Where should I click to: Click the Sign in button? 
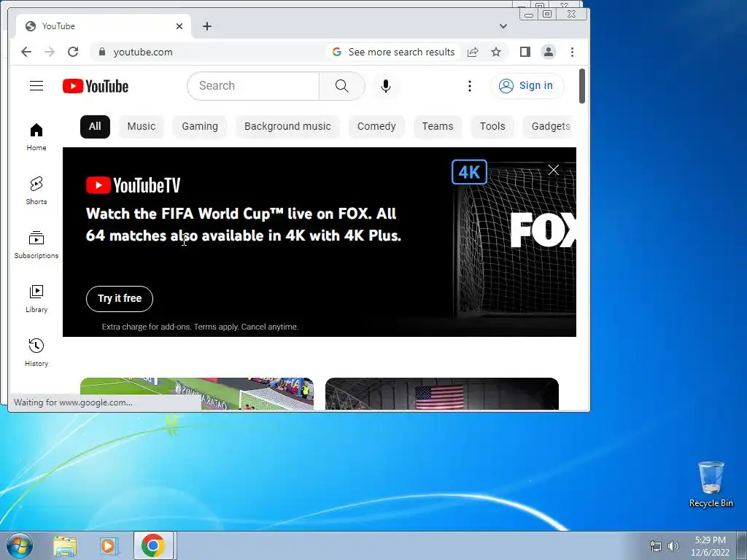click(x=527, y=86)
